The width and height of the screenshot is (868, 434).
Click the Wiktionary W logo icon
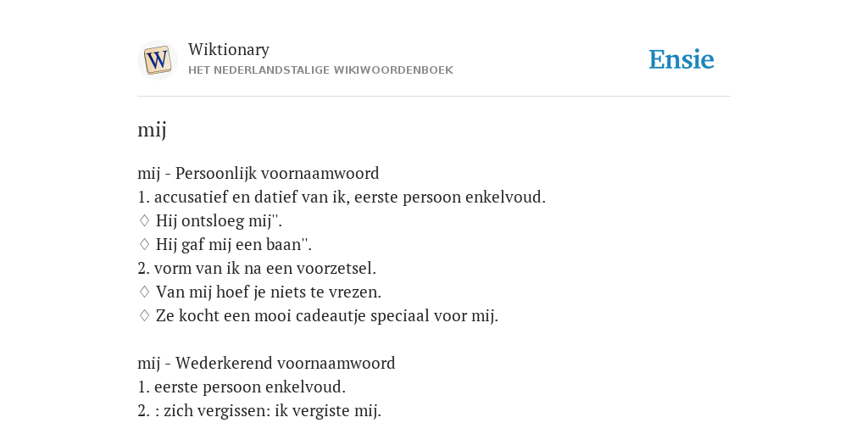click(x=157, y=60)
